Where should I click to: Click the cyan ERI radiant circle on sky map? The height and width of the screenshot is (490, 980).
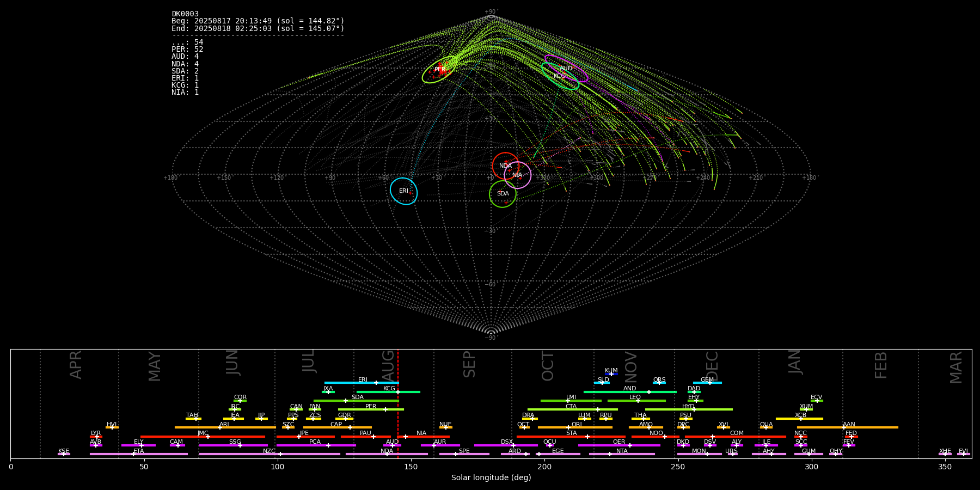tap(403, 191)
